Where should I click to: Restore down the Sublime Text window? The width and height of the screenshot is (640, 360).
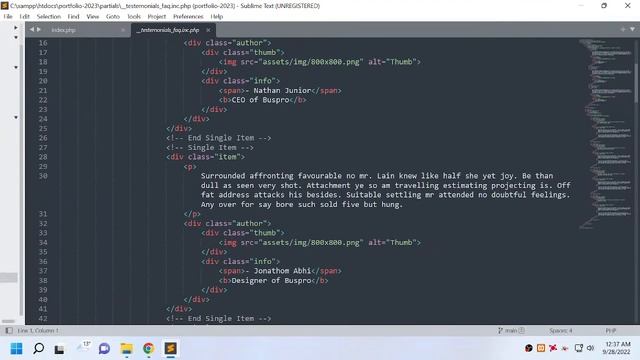[x=604, y=6]
